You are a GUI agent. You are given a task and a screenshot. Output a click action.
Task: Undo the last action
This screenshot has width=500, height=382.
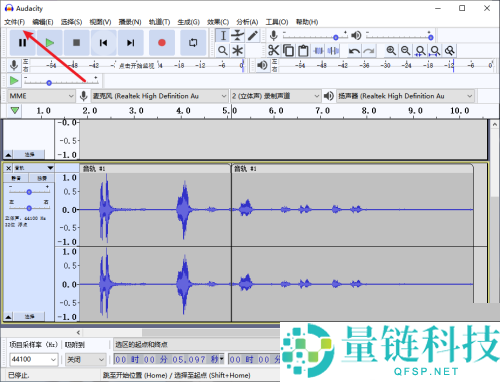[x=354, y=51]
